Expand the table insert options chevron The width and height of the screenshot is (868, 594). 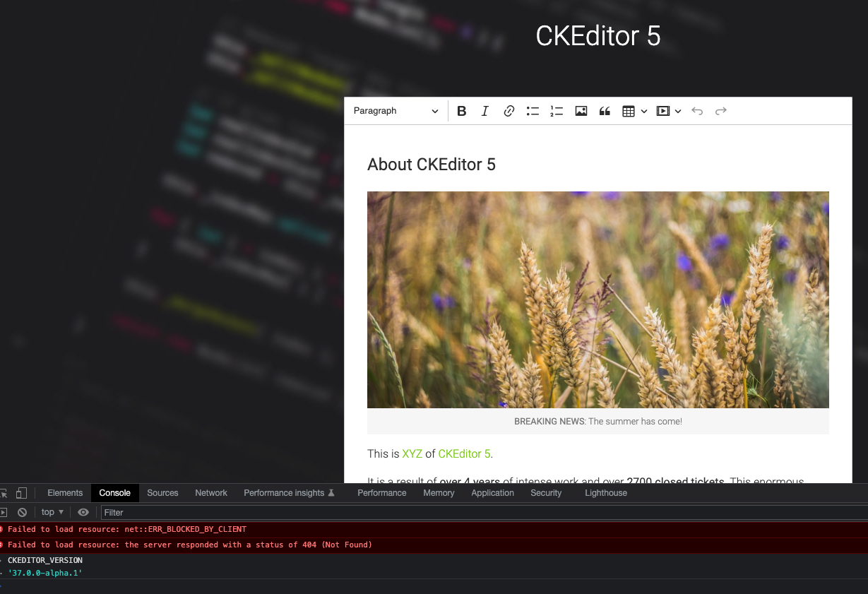click(643, 111)
